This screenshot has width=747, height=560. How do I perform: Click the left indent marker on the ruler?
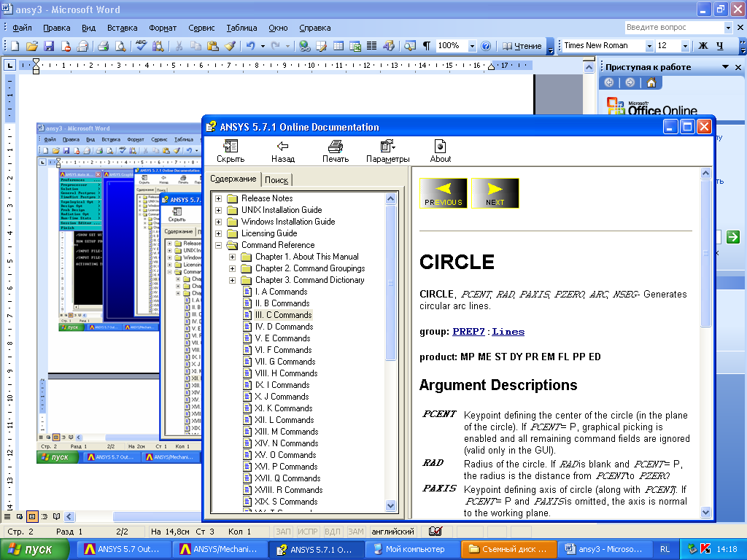pos(36,71)
